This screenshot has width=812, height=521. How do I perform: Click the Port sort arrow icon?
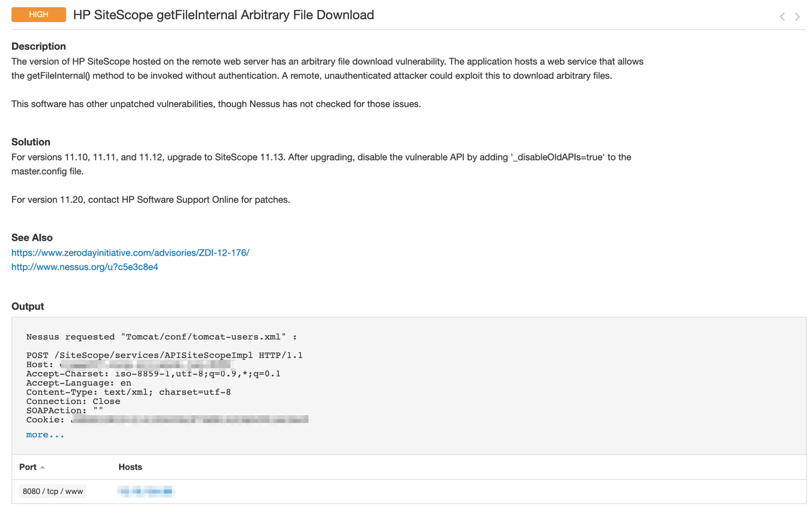tap(42, 467)
